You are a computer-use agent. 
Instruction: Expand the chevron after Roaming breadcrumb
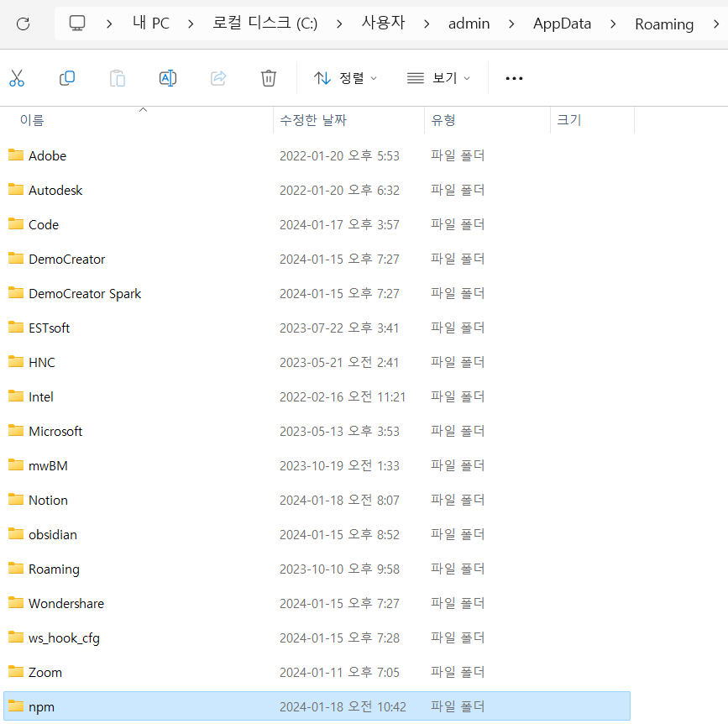(x=716, y=24)
